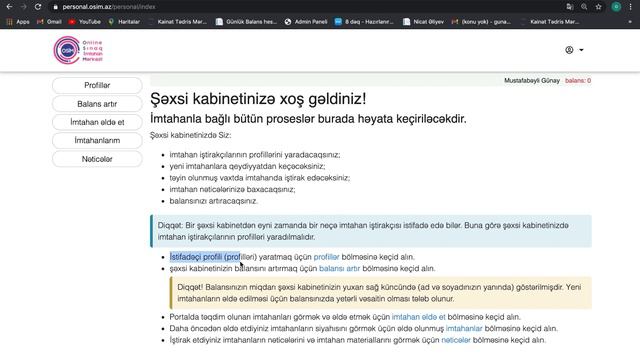This screenshot has height=360, width=640.
Task: Open the Apps bookmark shortcut
Action: (18, 22)
